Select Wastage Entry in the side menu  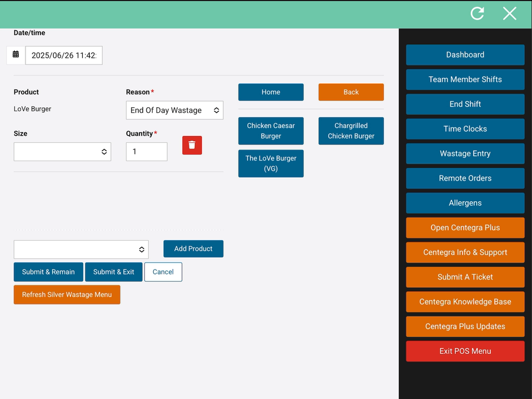click(465, 153)
